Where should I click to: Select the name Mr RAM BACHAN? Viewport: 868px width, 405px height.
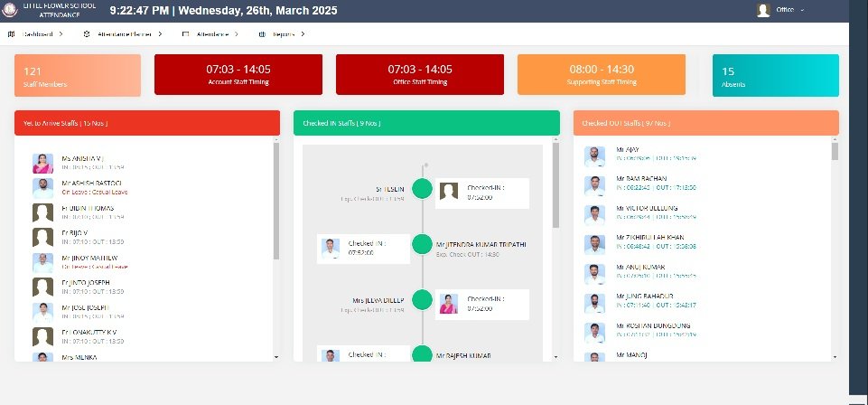pos(641,179)
